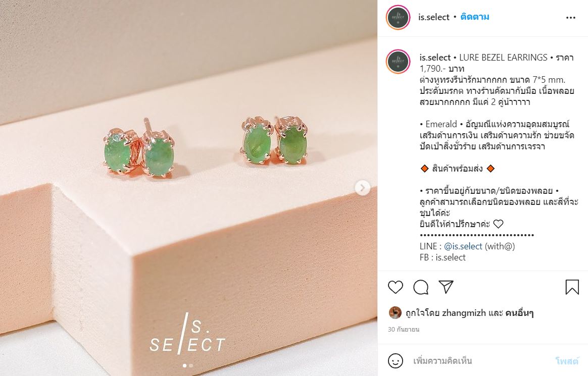
Task: Open the three-dot more options menu
Action: pos(571,18)
